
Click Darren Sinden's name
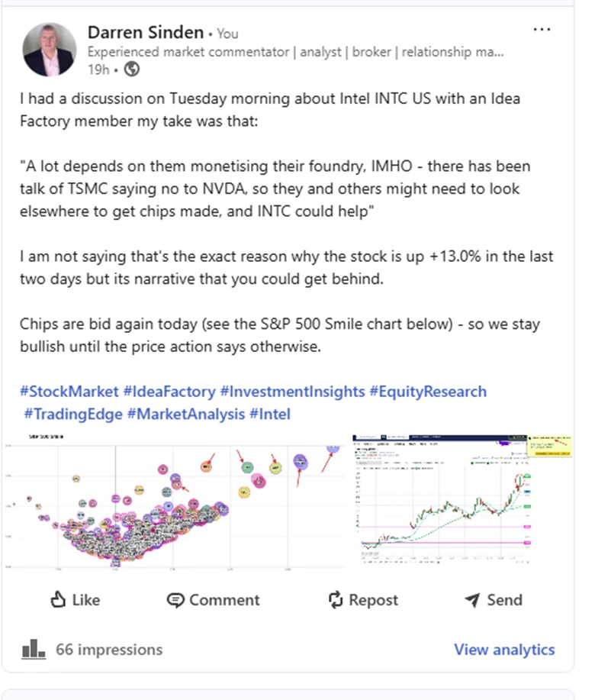click(x=145, y=32)
